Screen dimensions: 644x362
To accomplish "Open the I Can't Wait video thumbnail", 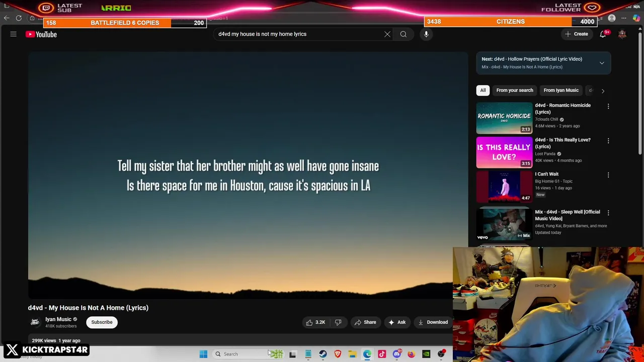I will [x=504, y=187].
